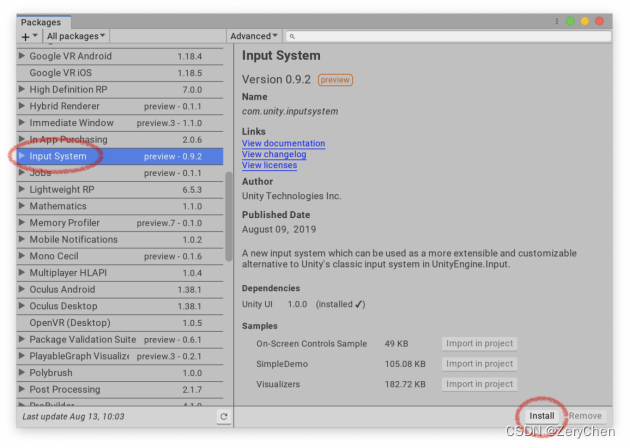Select the Lightweight RP package name
Screen dimensions: 630x448
pos(62,190)
